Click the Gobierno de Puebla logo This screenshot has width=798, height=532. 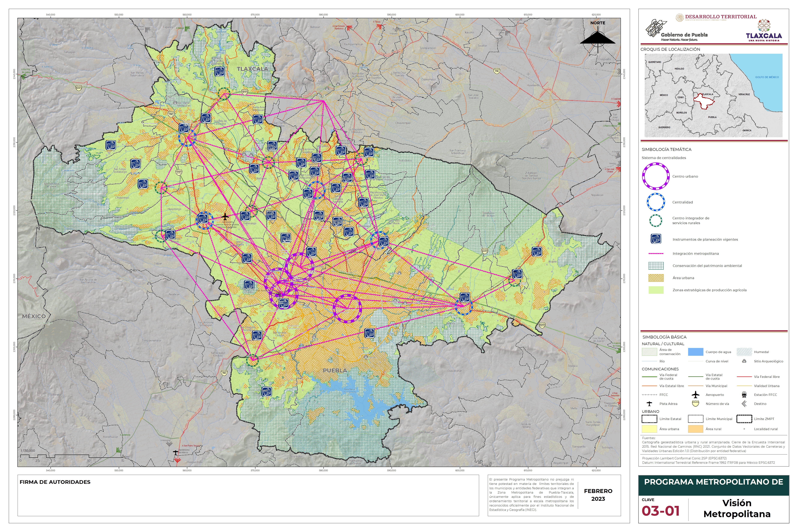[677, 30]
